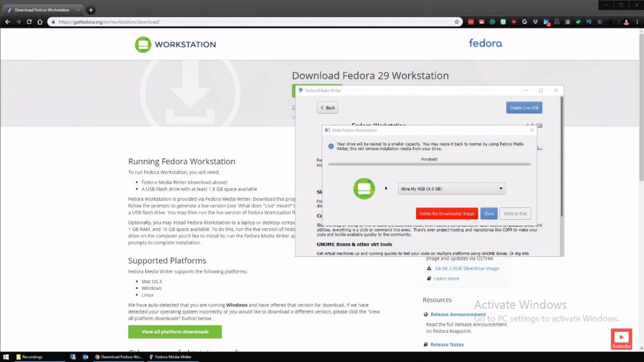The height and width of the screenshot is (362, 644).
Task: Click the browser forward arrow
Action: tap(19, 22)
